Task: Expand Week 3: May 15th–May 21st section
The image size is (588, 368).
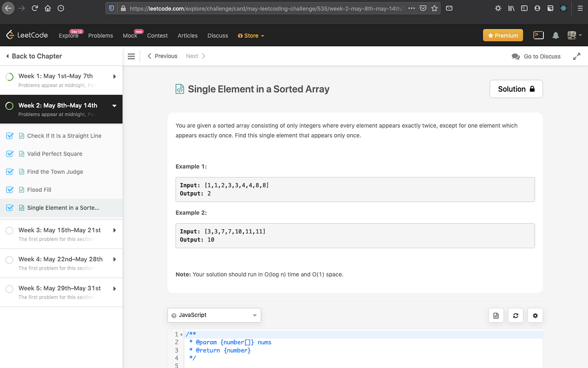Action: coord(61,234)
